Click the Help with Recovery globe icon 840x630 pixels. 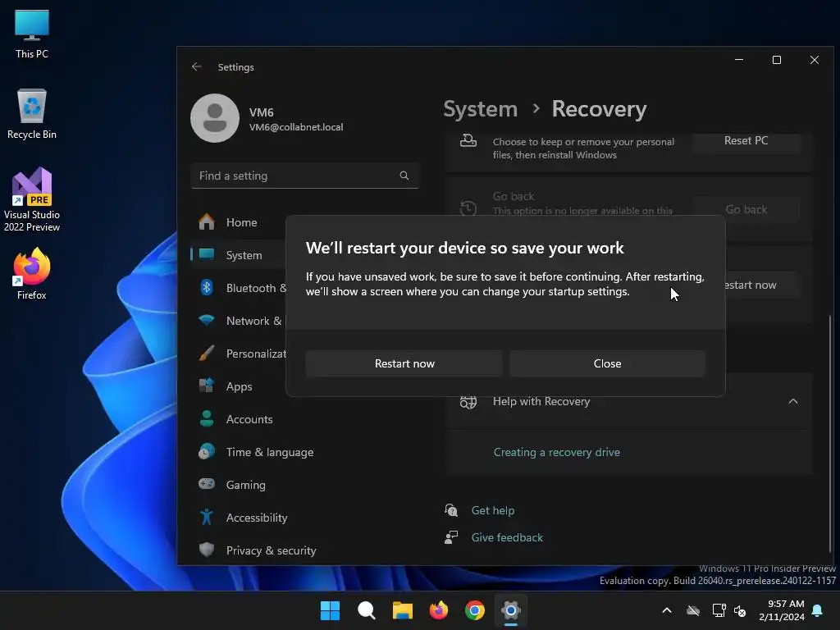(468, 401)
